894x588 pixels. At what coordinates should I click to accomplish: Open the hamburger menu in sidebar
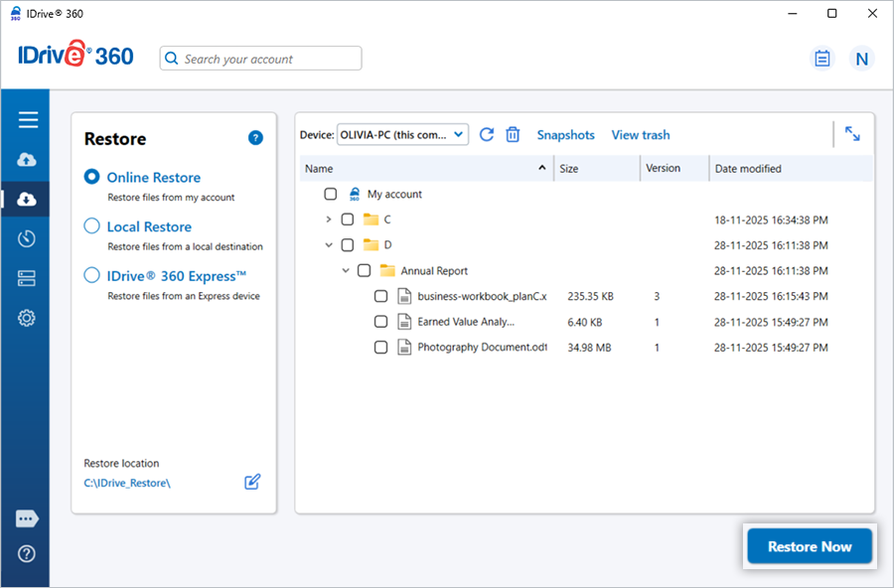point(28,120)
